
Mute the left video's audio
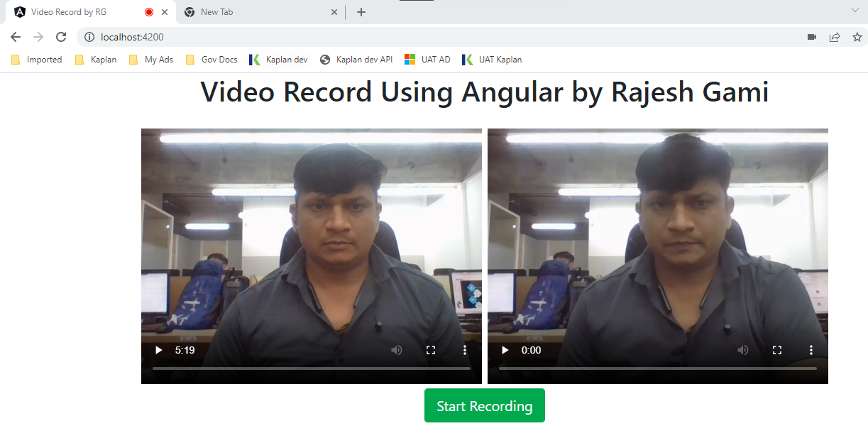[397, 350]
